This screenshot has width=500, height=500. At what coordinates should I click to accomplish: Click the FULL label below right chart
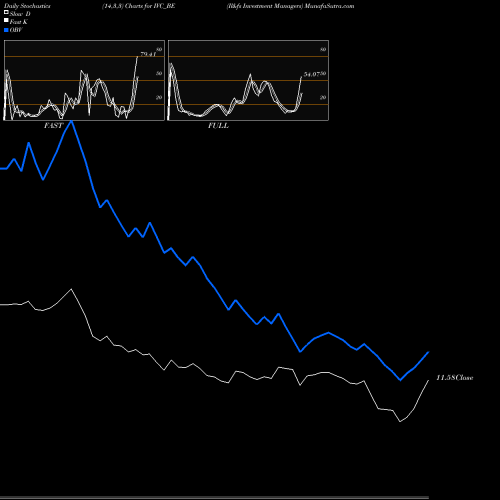click(218, 126)
